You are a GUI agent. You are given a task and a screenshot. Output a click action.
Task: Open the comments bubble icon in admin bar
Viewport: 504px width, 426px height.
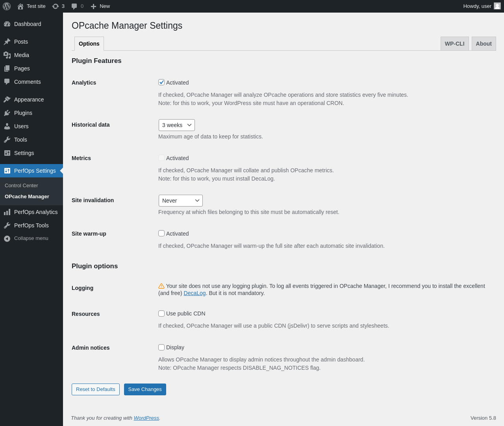coord(74,6)
